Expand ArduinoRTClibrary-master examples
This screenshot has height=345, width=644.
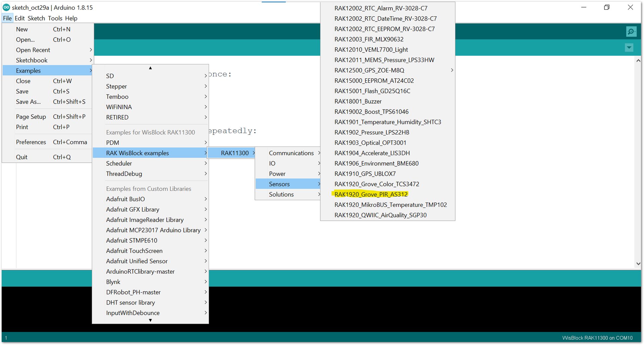pyautogui.click(x=151, y=272)
